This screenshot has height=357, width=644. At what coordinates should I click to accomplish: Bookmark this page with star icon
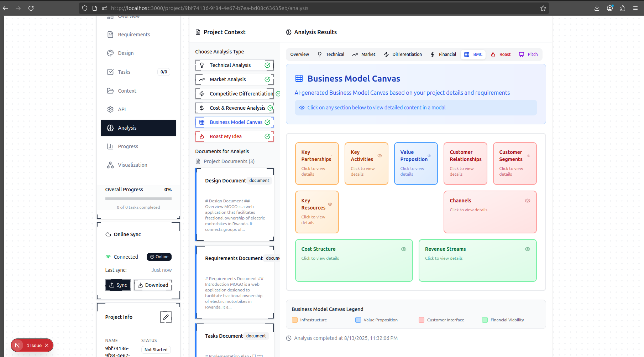coord(543,8)
